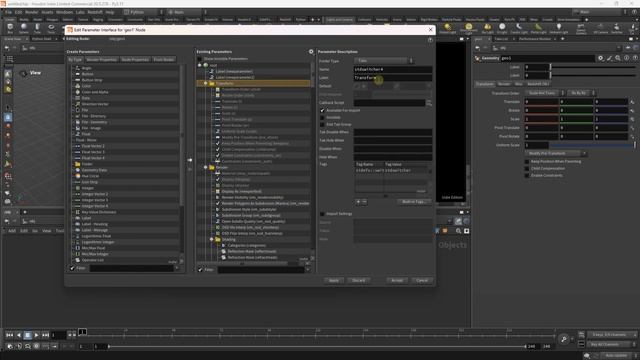The image size is (640, 360).
Task: Click the play forward button in timeline
Action: click(x=36, y=335)
